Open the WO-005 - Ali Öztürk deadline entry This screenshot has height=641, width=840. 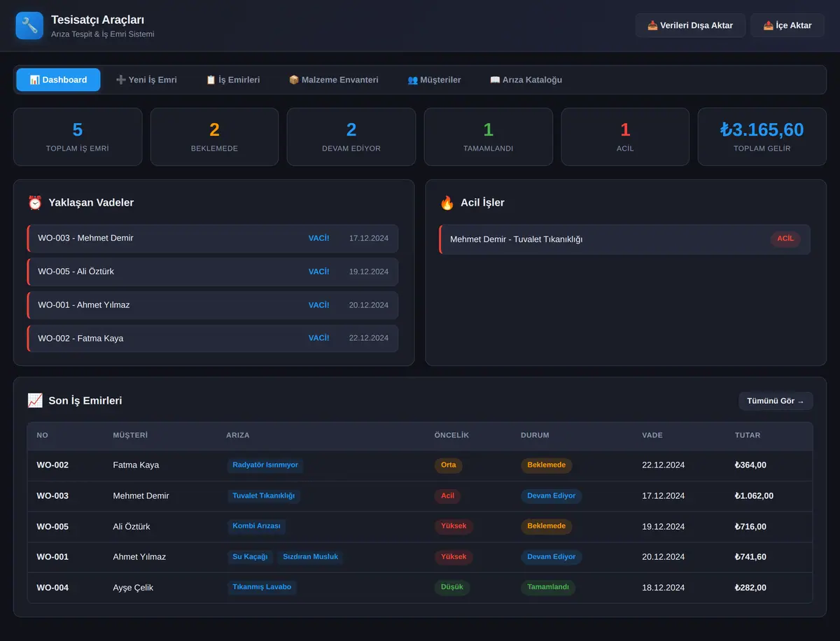213,272
